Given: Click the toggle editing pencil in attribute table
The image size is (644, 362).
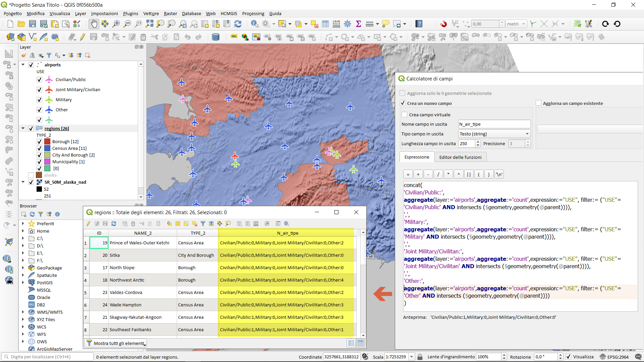Looking at the screenshot, I should click(89, 224).
